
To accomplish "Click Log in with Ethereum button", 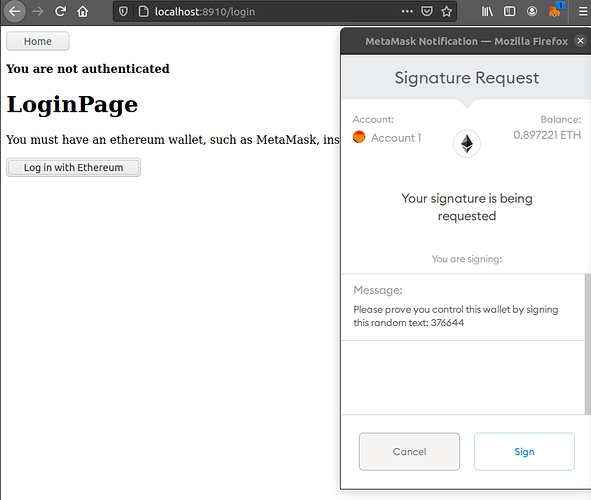I will pos(73,168).
